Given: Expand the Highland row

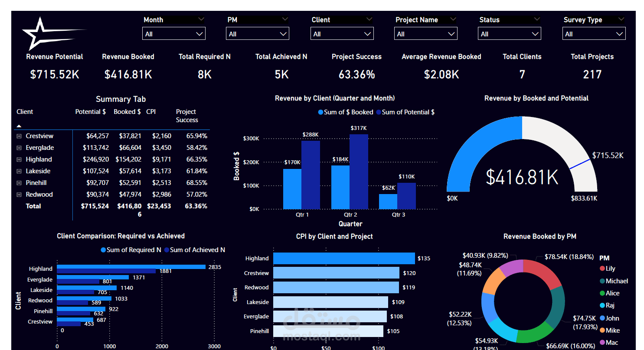Looking at the screenshot, I should [x=19, y=159].
